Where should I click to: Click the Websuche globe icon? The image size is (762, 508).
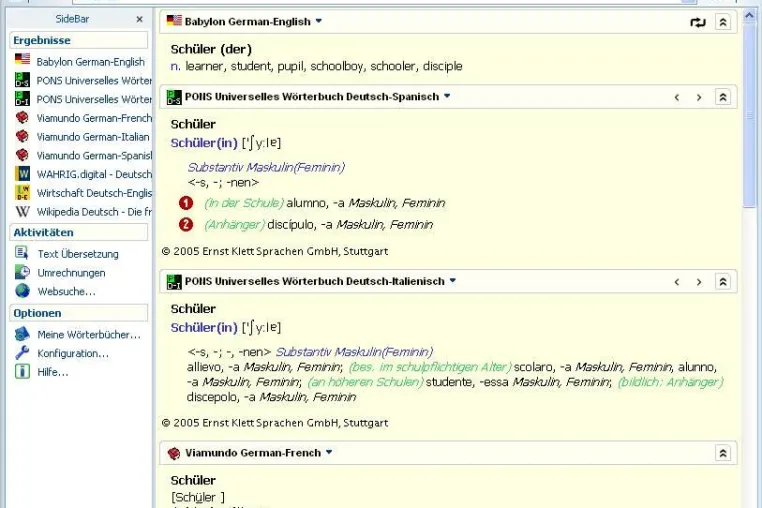22,291
